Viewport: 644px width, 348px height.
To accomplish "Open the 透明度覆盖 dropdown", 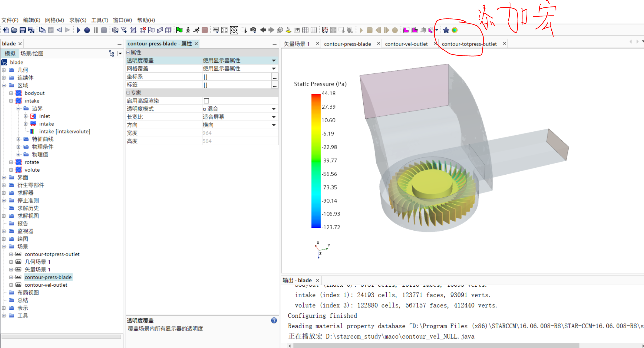I will 274,61.
